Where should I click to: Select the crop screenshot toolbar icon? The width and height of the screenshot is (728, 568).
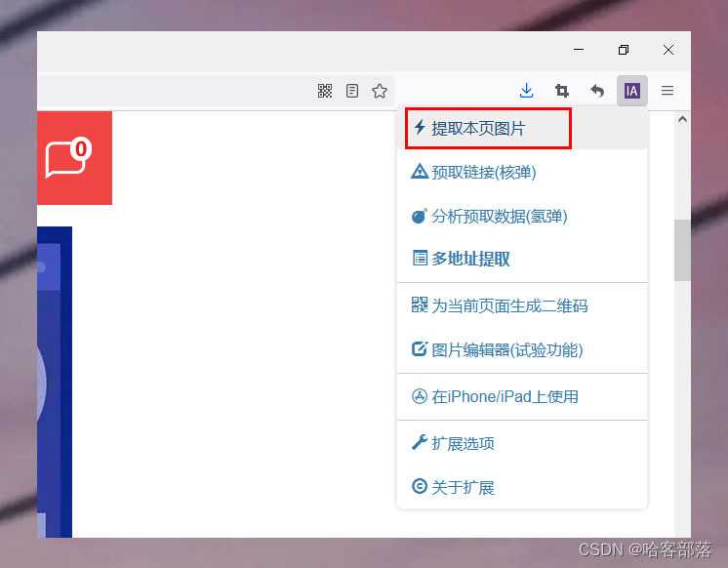[562, 91]
